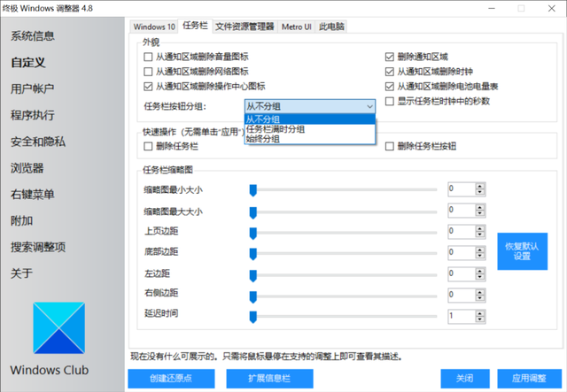
Task: Minimize the 终极 Windows 调整器 window
Action: coord(492,8)
